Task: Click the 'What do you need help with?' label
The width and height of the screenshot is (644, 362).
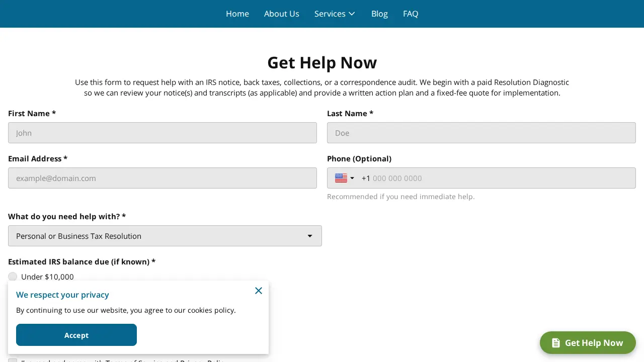Action: tap(67, 216)
